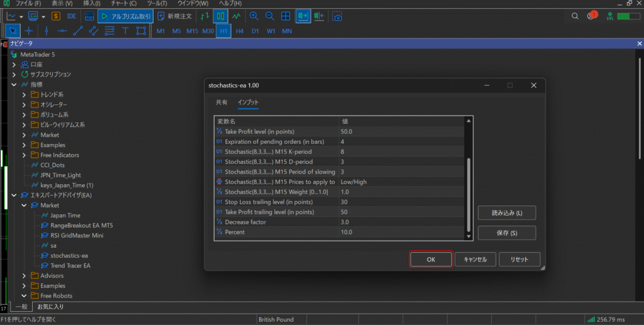Click the toolbar icon left of アルゴリズム取引
The image size is (644, 325).
pos(89,16)
